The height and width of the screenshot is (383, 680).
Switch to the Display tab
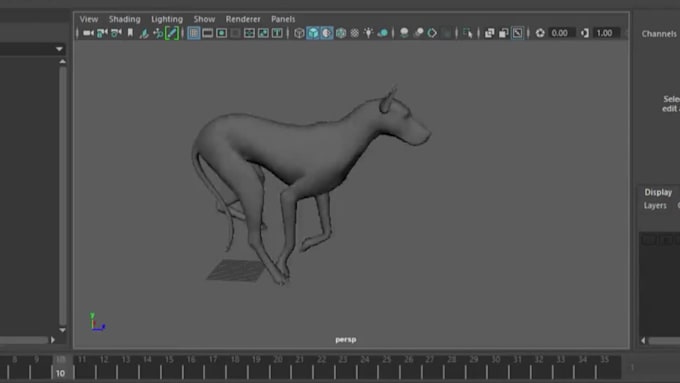pos(658,192)
